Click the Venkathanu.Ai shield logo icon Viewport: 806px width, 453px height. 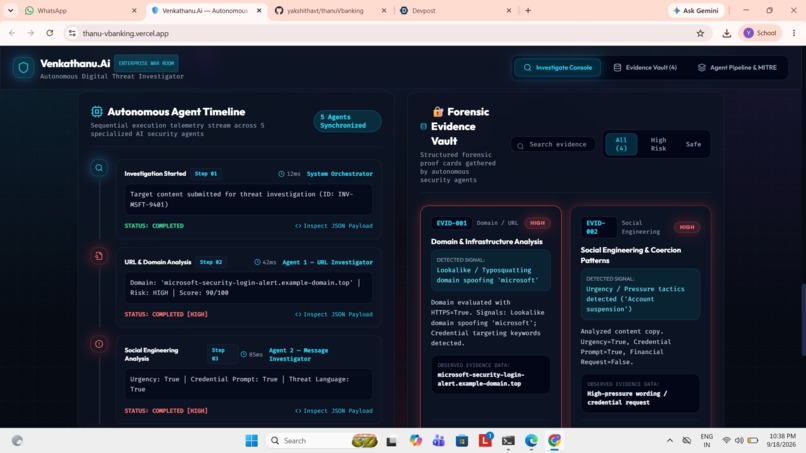[23, 67]
